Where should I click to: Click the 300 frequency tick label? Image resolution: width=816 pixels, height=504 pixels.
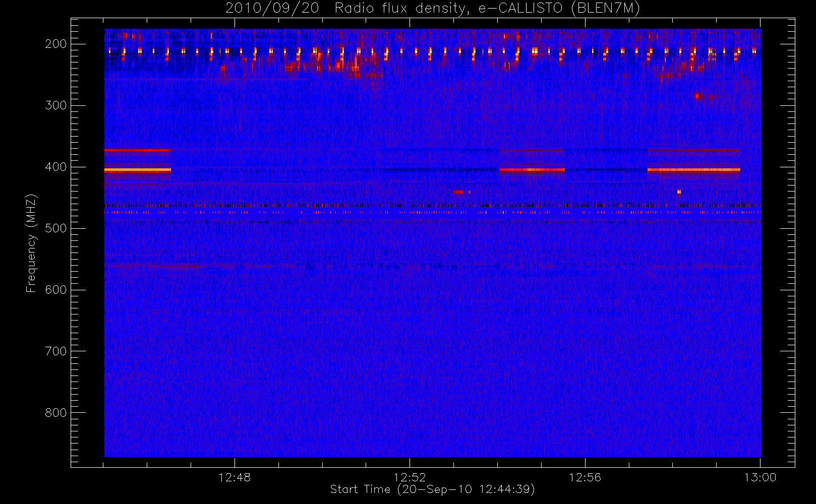(x=55, y=105)
